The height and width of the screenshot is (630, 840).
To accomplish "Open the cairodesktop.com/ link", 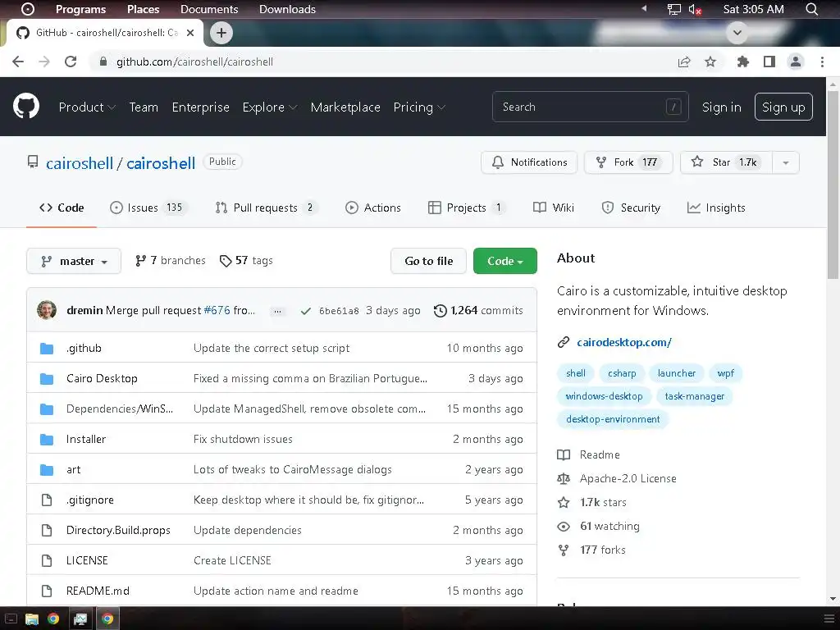I will [623, 342].
